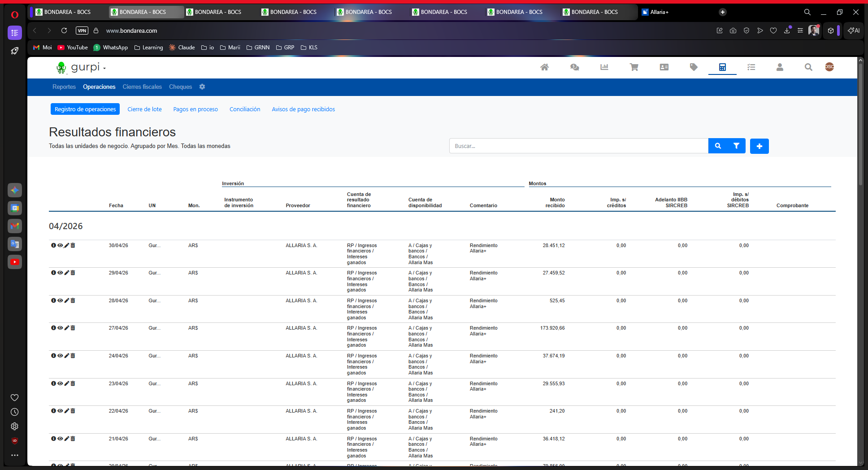
Task: Open the filter funnel button
Action: [x=736, y=146]
